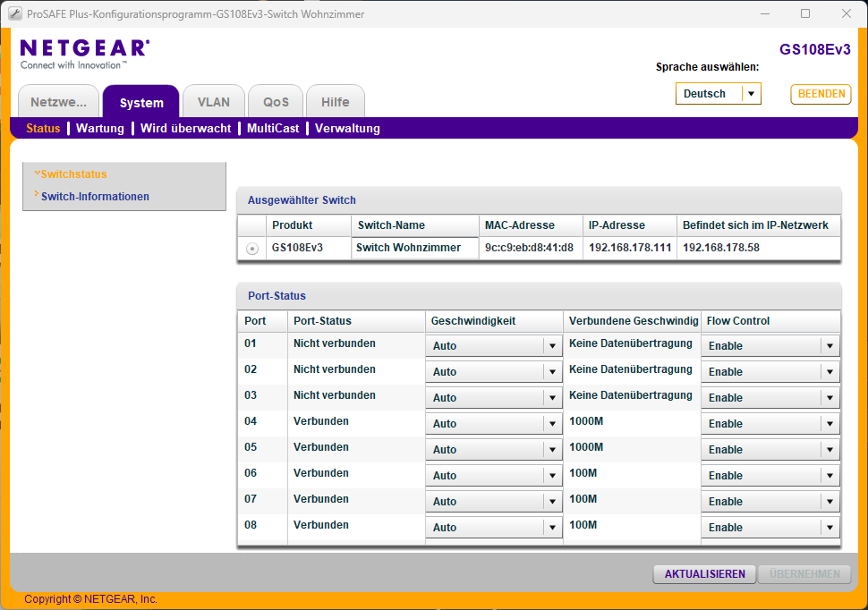
Task: Click the BEENDEN button
Action: tap(821, 94)
